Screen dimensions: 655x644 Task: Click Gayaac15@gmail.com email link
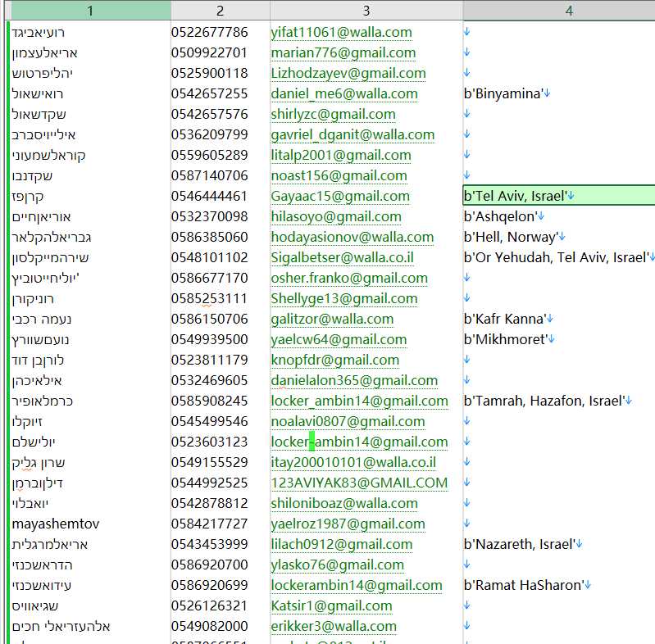[340, 196]
